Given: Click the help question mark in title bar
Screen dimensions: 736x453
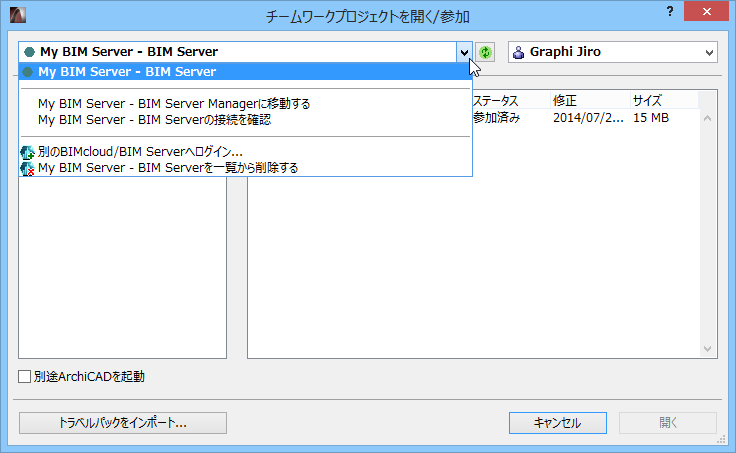Looking at the screenshot, I should point(670,11).
